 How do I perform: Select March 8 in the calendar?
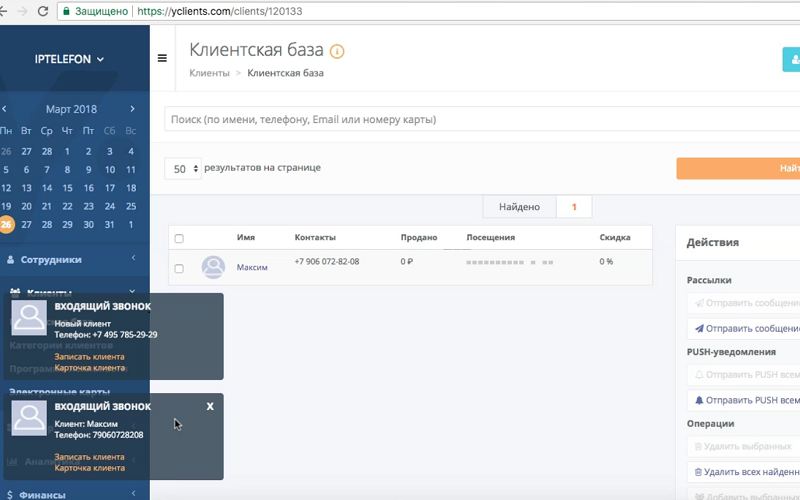pyautogui.click(x=67, y=169)
